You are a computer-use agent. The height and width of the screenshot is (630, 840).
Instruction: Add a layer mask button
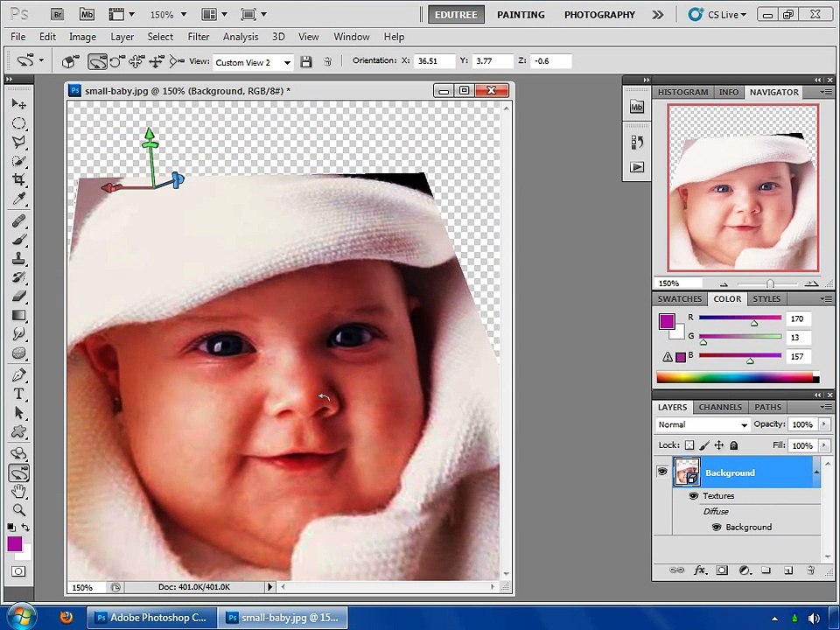722,570
